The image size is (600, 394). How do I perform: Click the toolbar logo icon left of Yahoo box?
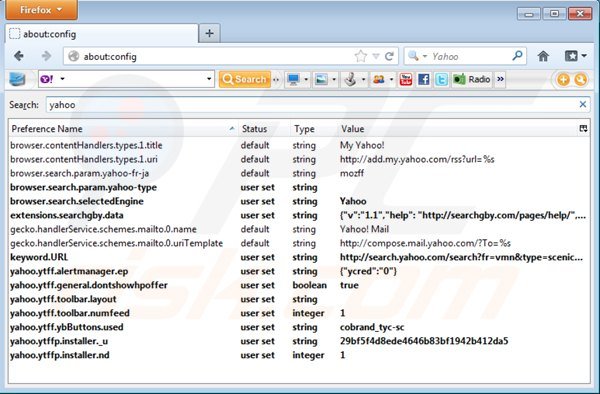point(17,79)
